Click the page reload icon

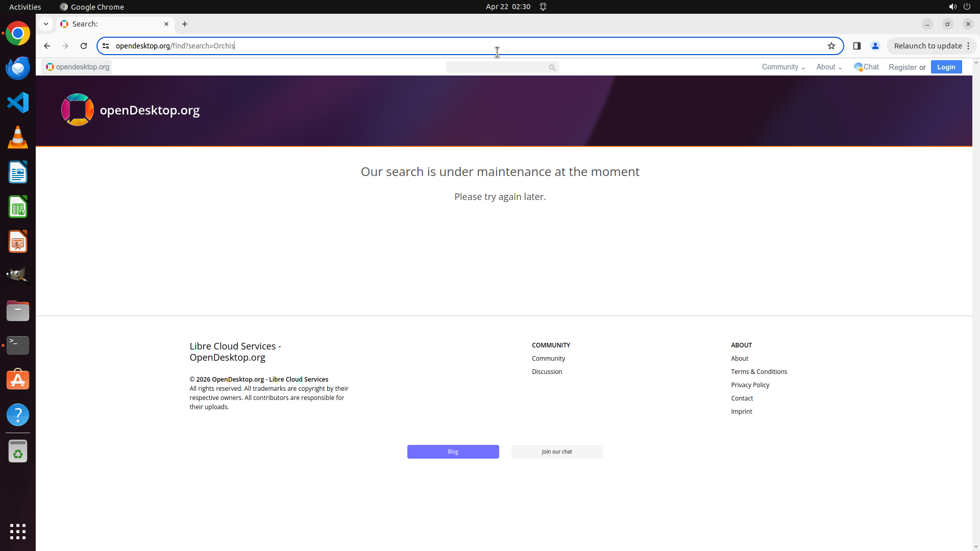[84, 46]
